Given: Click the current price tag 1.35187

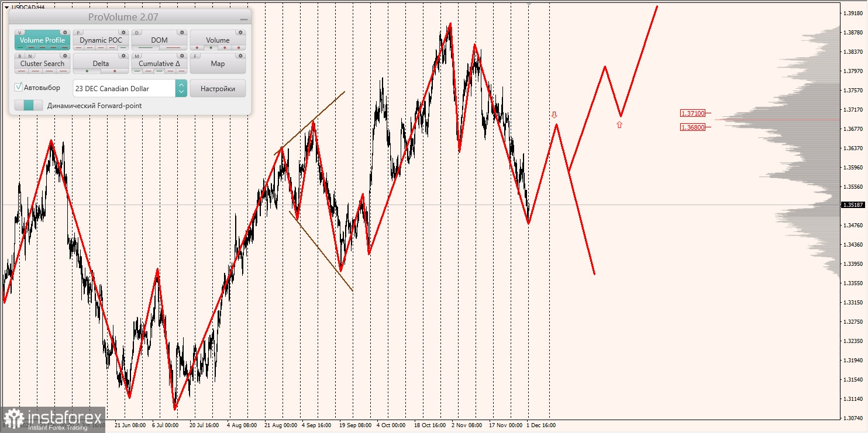Looking at the screenshot, I should [852, 205].
